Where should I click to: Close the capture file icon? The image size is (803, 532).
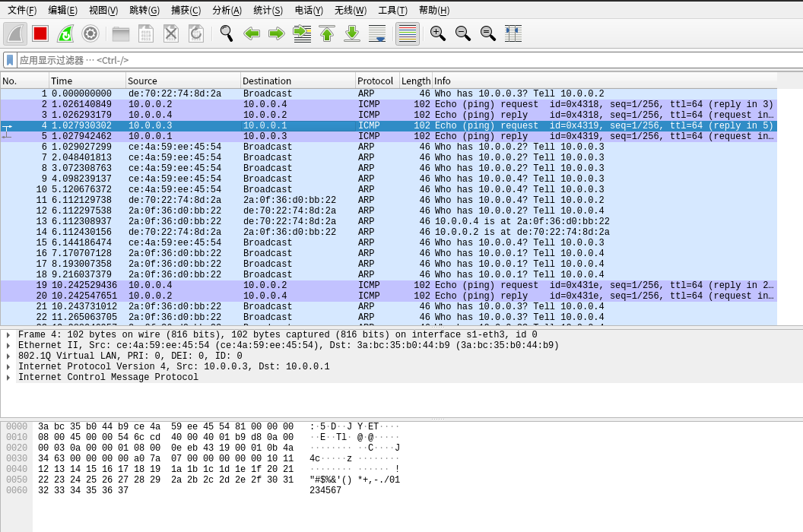[x=171, y=33]
